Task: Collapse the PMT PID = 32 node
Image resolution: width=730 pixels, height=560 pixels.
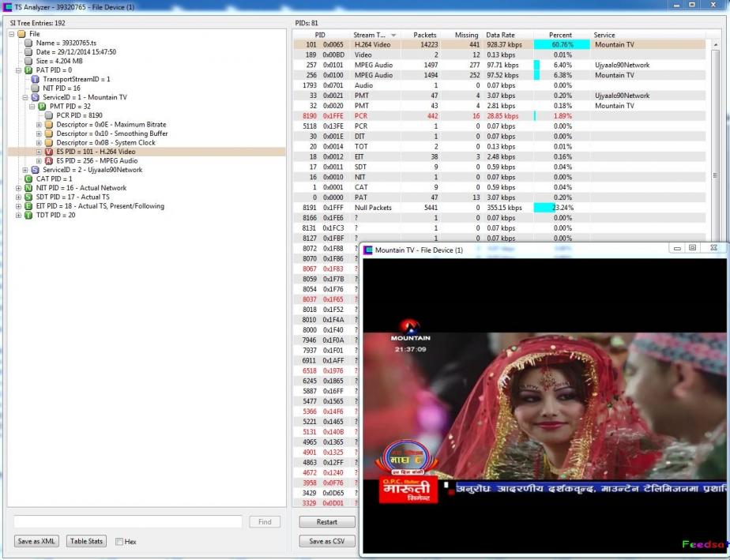Action: [x=32, y=107]
